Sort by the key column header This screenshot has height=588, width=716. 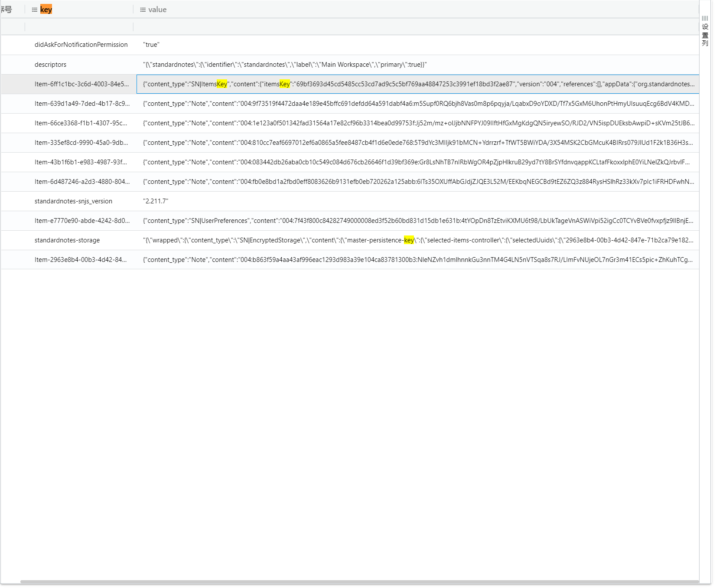click(x=46, y=10)
